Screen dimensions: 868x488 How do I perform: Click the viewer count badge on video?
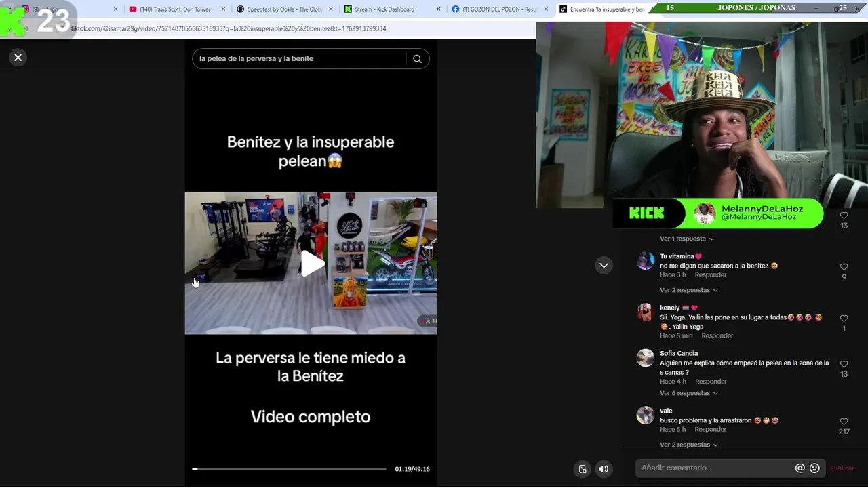428,321
